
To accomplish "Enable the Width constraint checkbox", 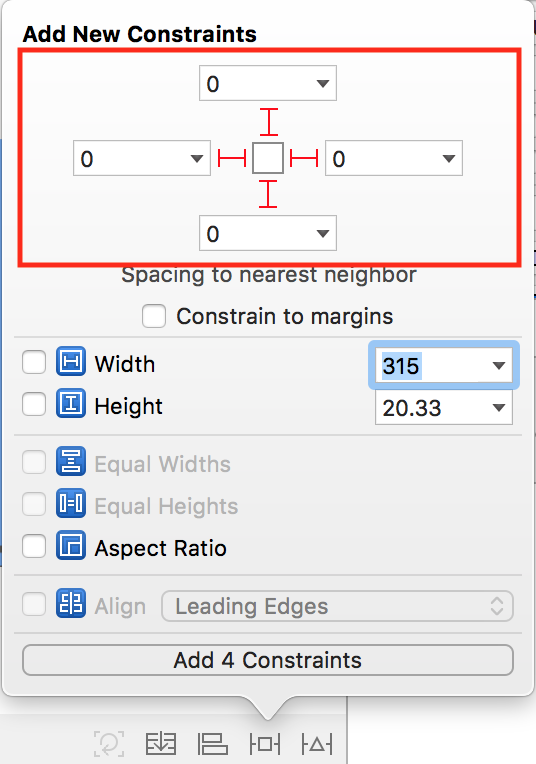I will (34, 363).
